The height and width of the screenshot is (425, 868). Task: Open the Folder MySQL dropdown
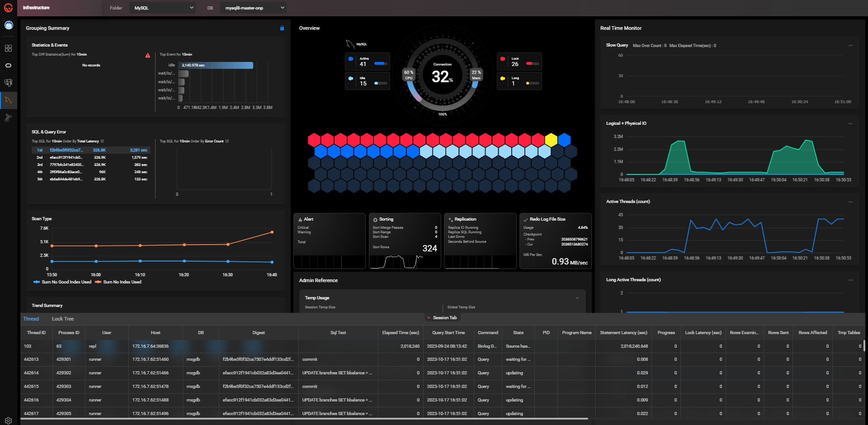(x=163, y=8)
